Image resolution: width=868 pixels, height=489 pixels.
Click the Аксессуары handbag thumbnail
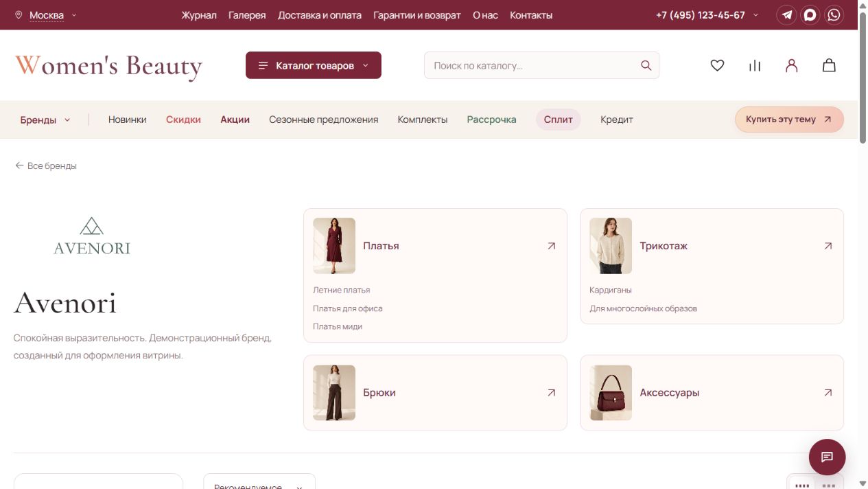[611, 393]
